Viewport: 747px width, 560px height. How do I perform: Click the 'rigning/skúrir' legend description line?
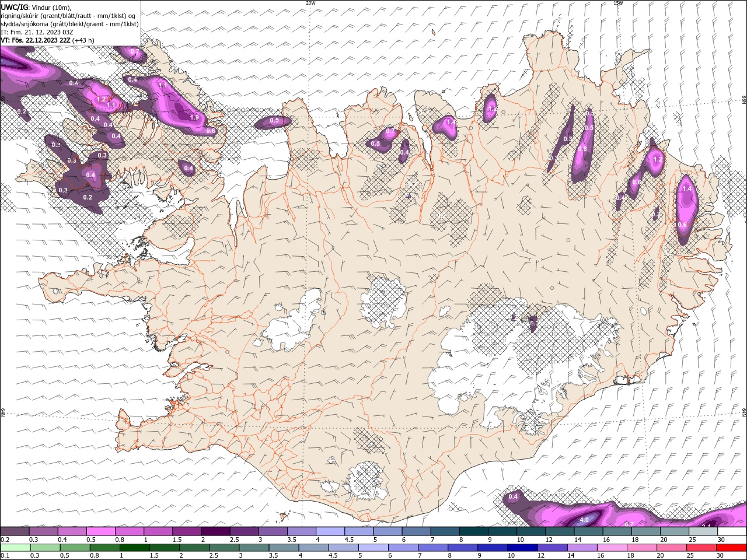tap(68, 16)
